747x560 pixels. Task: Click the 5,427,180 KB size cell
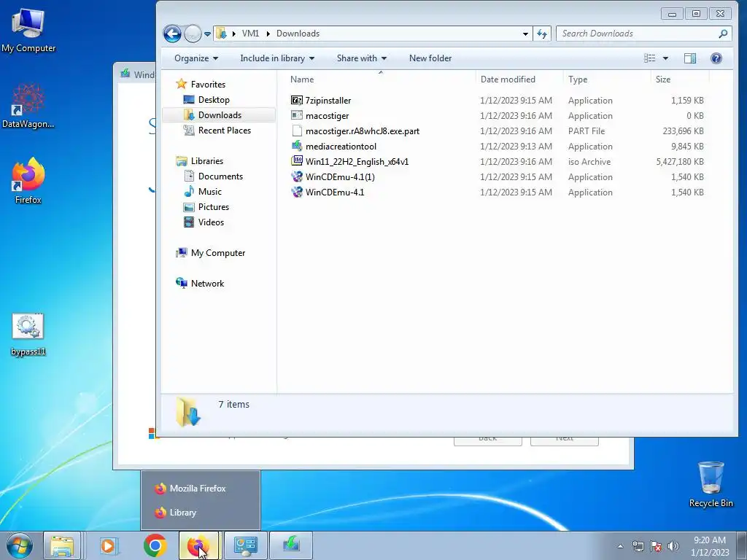[x=680, y=161]
